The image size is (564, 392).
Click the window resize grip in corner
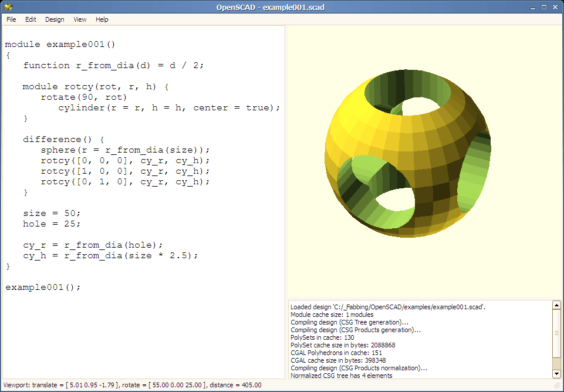pyautogui.click(x=558, y=386)
